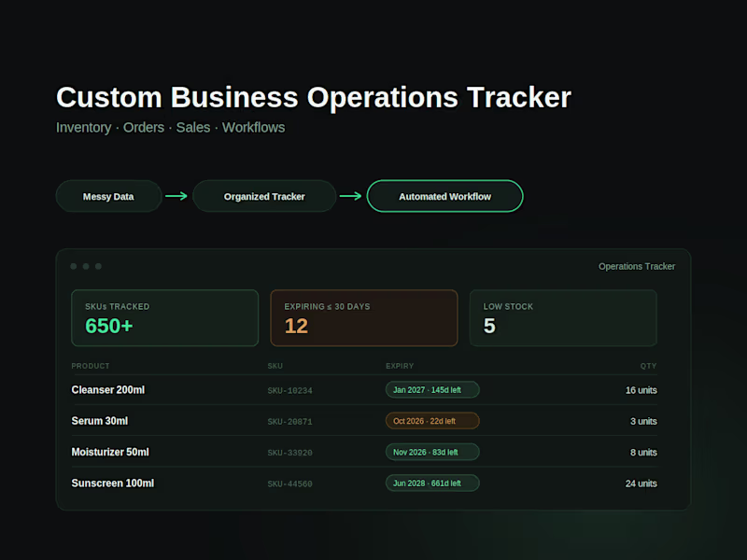The image size is (747, 560).
Task: Open the Expiring ≤ 30 Days card
Action: click(x=364, y=318)
